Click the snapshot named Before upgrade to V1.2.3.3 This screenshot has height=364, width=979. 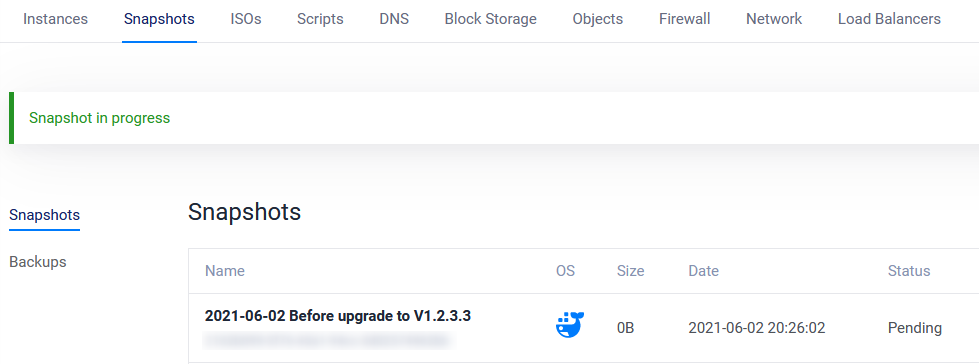click(338, 316)
